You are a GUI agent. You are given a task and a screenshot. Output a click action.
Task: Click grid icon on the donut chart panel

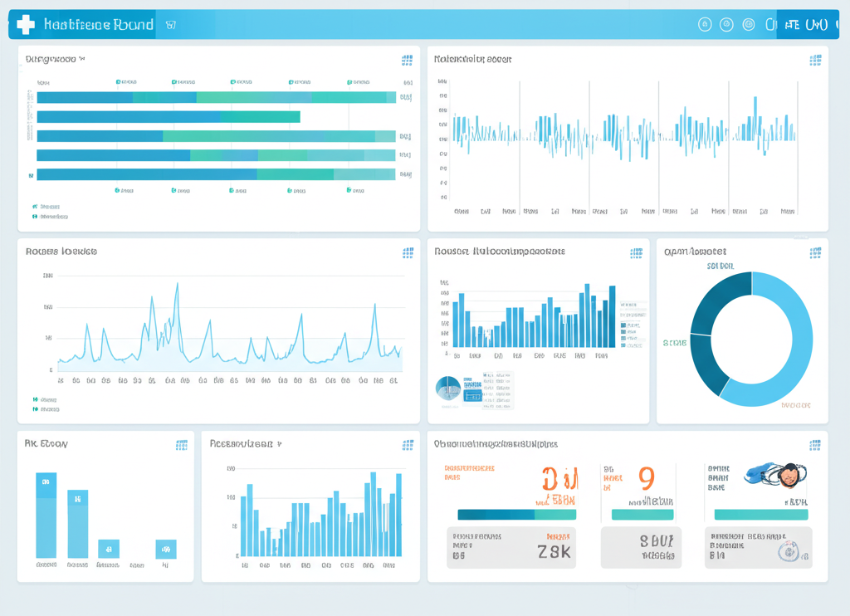click(x=815, y=252)
